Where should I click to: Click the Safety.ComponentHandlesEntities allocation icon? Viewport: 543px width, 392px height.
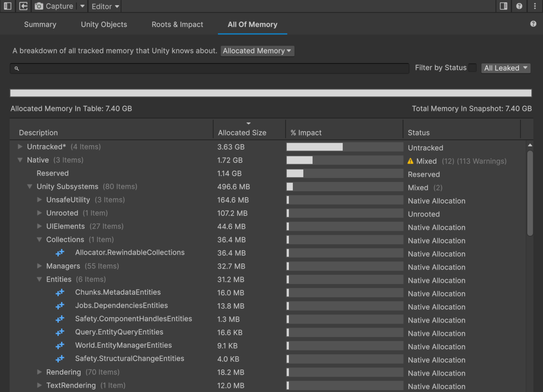(x=60, y=319)
